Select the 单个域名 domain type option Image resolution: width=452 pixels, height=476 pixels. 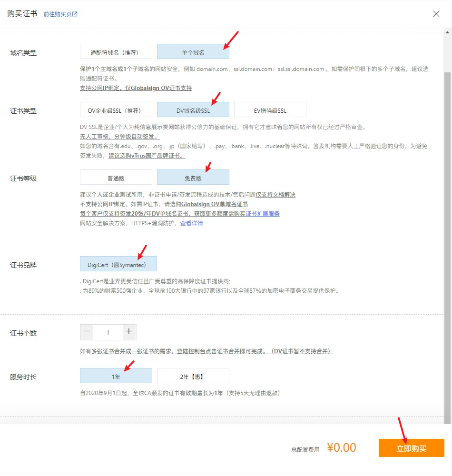coord(193,51)
